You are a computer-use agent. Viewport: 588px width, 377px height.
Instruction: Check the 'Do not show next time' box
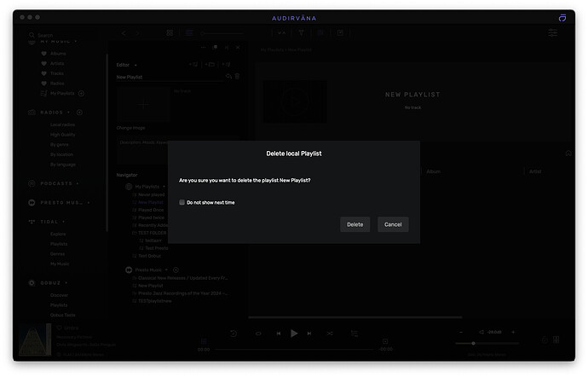pos(182,202)
